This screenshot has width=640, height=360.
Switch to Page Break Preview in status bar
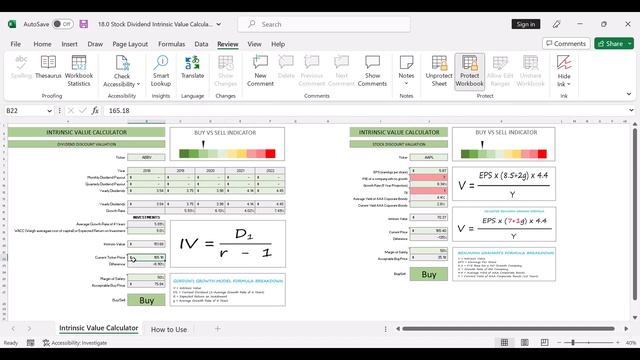pyautogui.click(x=544, y=342)
